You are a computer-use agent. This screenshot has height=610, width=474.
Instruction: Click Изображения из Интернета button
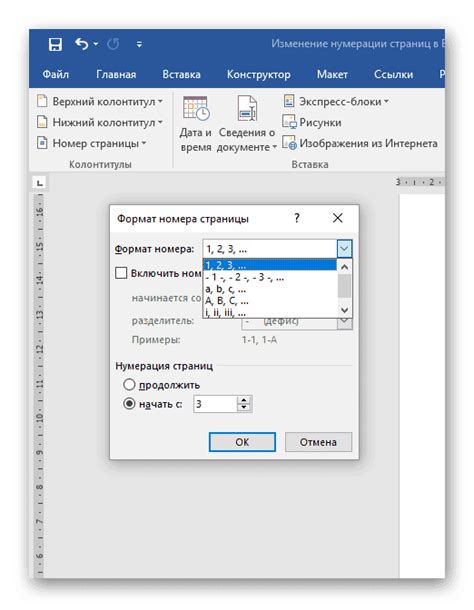click(x=360, y=143)
